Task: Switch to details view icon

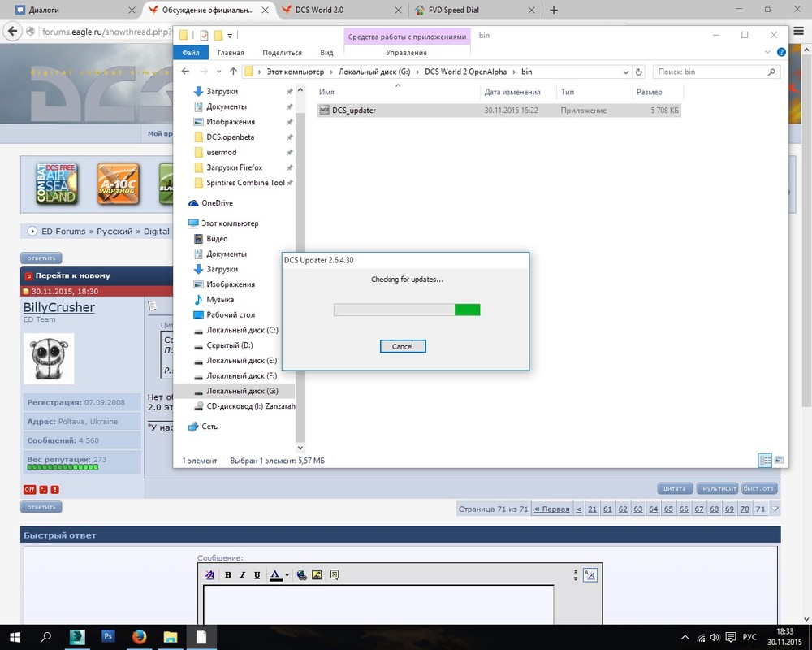Action: (765, 461)
